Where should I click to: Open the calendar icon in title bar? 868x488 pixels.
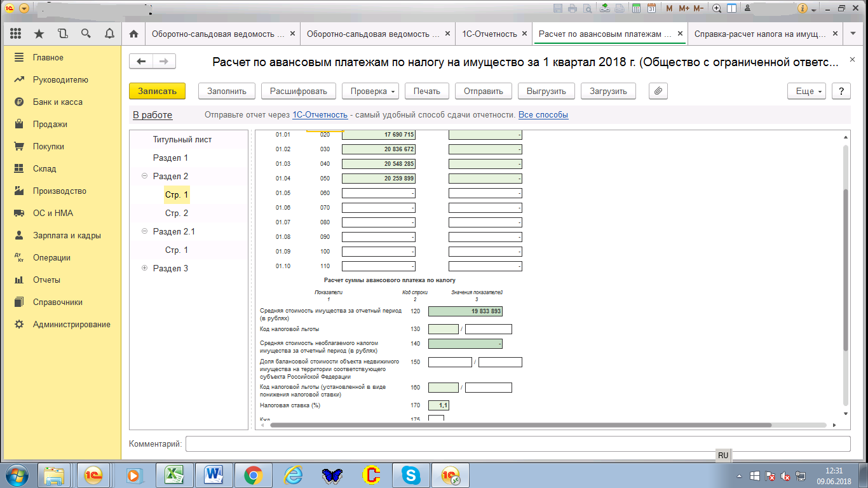(x=651, y=8)
